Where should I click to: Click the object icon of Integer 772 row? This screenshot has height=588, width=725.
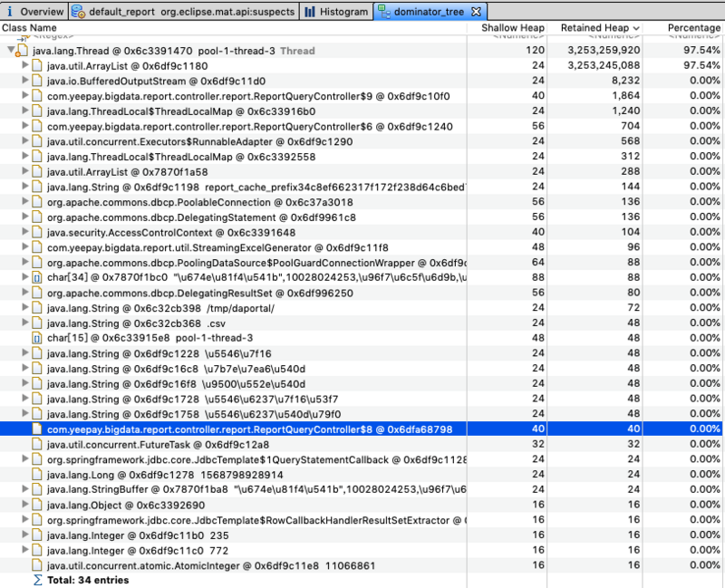[x=37, y=551]
